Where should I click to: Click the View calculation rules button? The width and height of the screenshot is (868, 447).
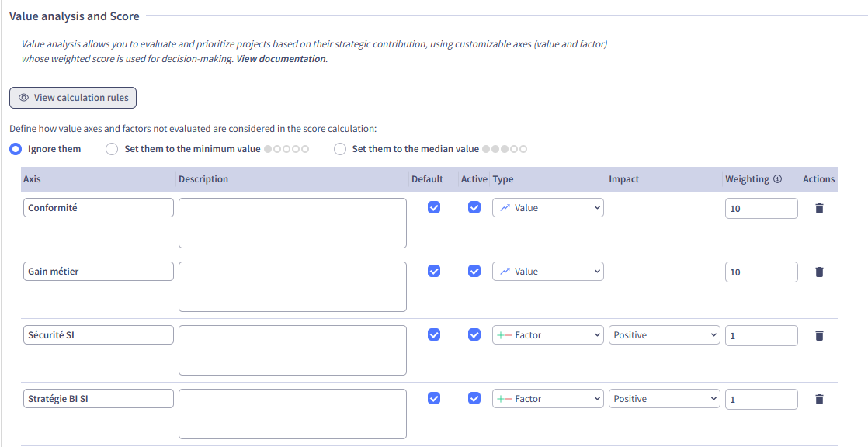tap(73, 98)
